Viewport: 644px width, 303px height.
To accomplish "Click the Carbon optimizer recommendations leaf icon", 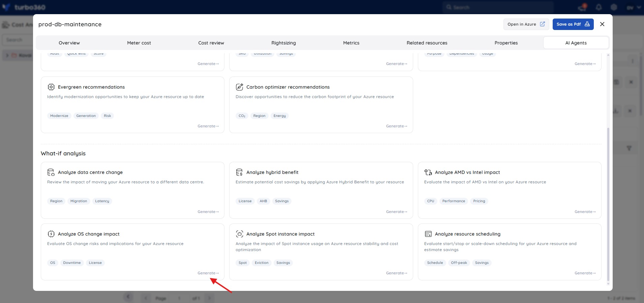I will (239, 87).
